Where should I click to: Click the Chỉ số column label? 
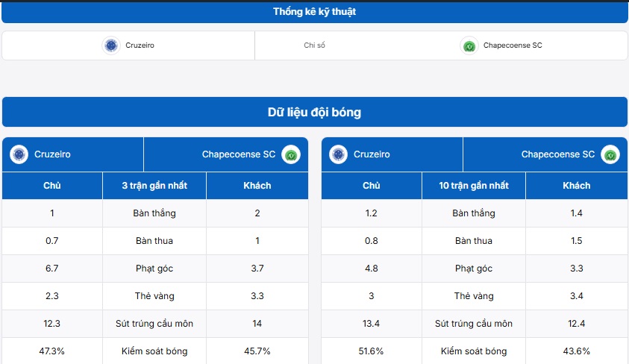click(315, 45)
